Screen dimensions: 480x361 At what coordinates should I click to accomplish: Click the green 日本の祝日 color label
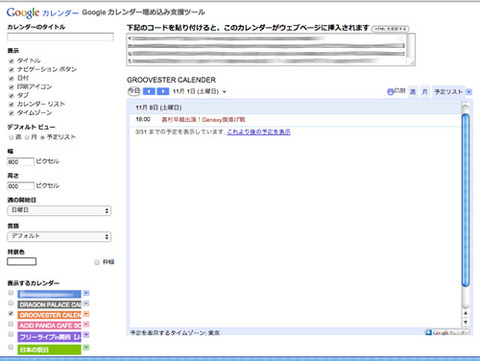tap(49, 349)
